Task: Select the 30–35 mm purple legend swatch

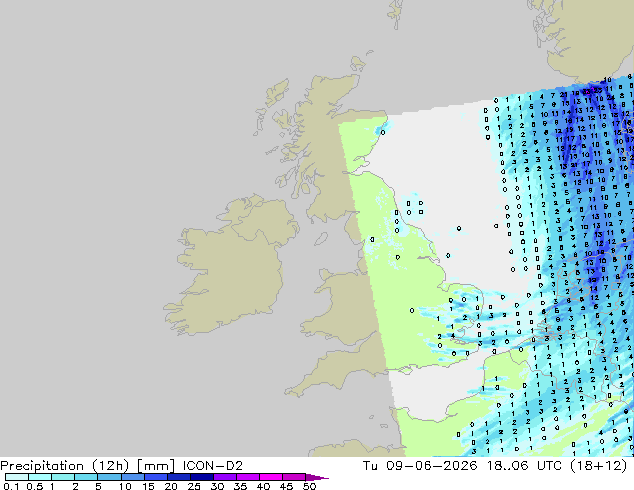Action: coord(224,477)
